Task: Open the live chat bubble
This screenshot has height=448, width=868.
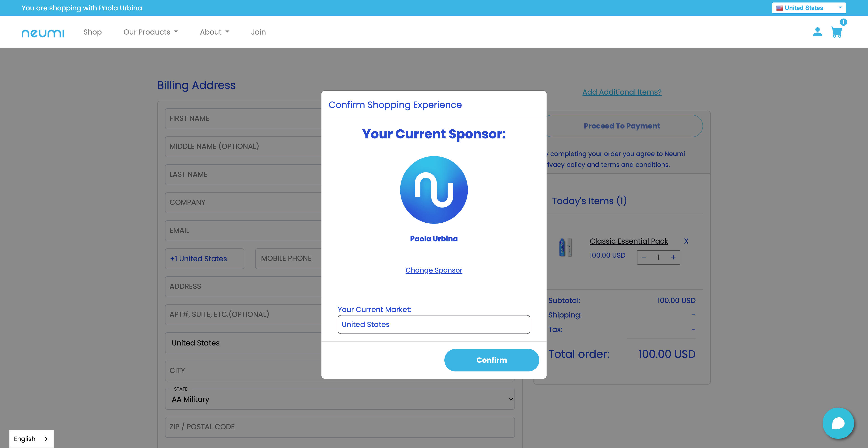Action: [x=838, y=423]
